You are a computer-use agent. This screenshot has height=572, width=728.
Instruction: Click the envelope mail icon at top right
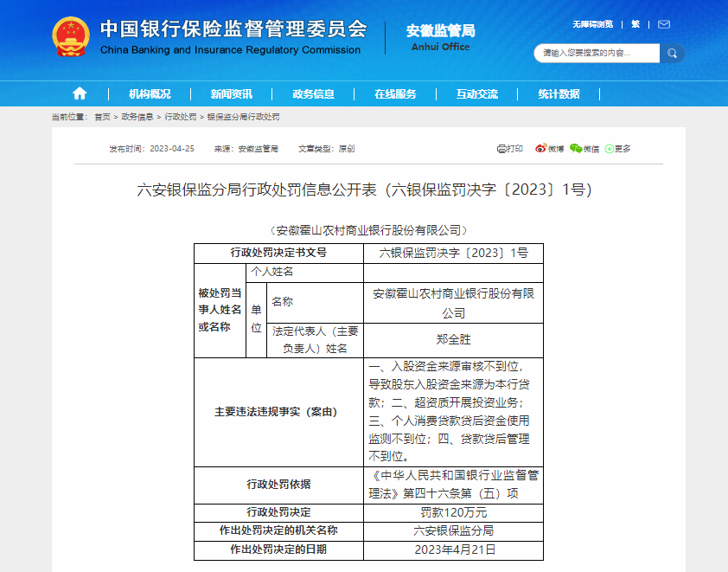(662, 24)
